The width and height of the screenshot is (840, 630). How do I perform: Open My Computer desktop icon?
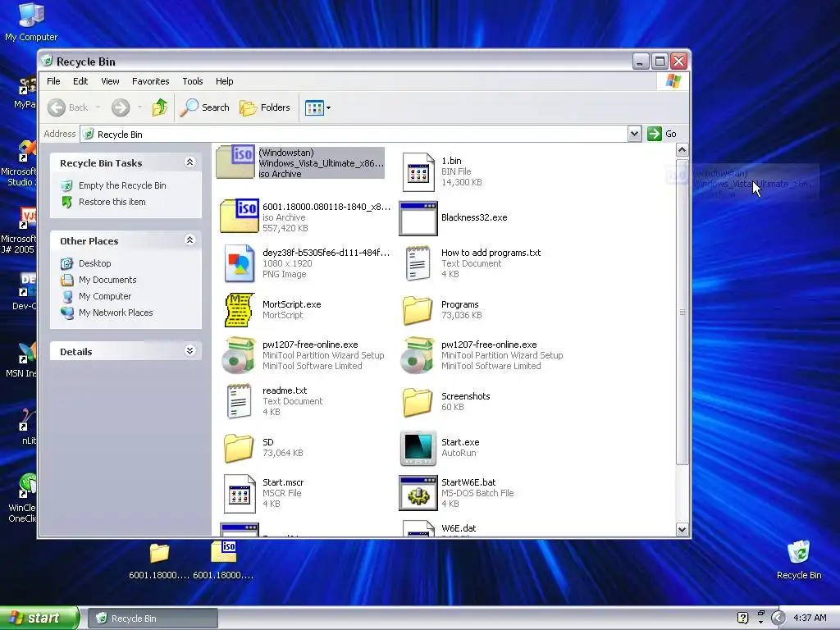(x=31, y=22)
